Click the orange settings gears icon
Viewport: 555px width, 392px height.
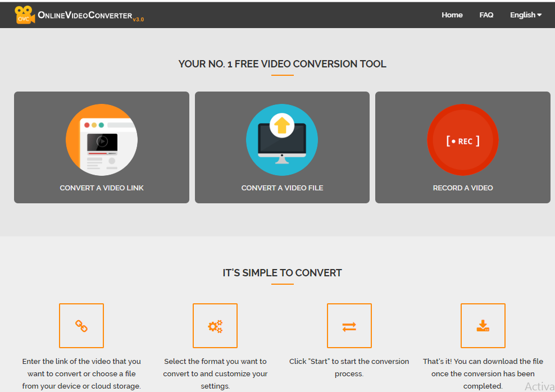click(x=215, y=326)
